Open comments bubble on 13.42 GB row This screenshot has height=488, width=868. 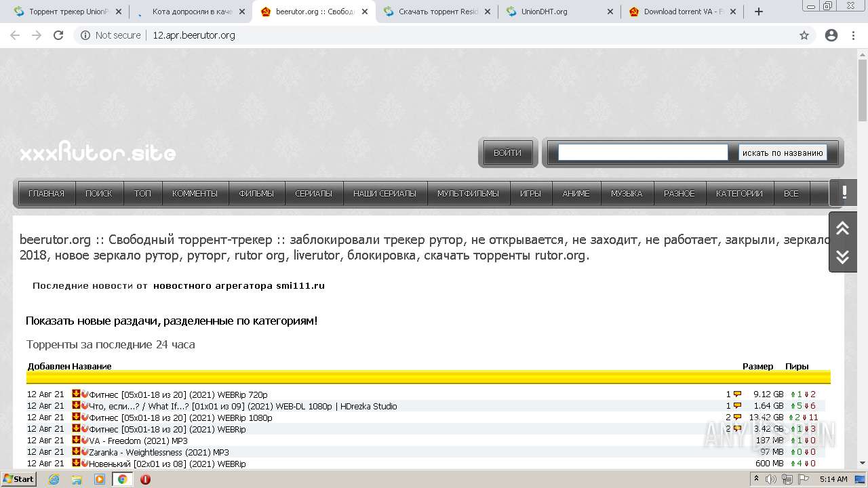click(x=737, y=418)
